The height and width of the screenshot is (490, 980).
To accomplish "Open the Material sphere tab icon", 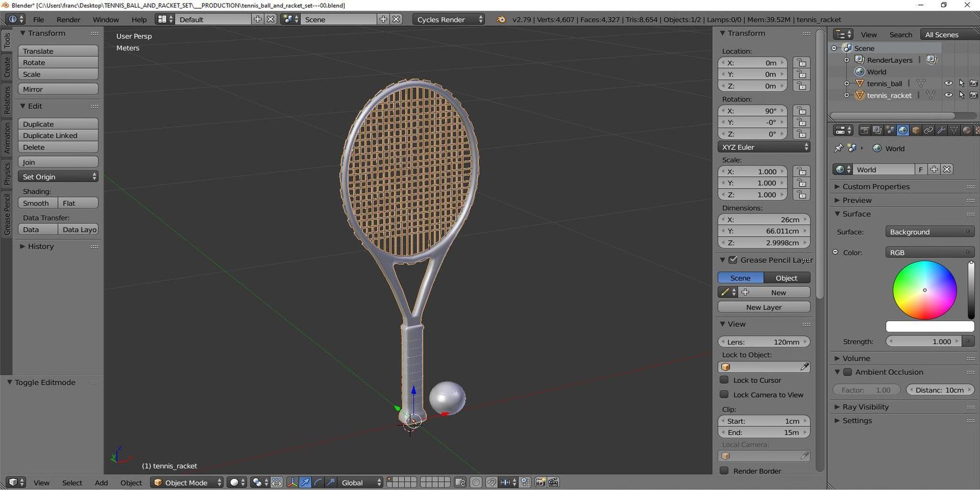I will 967,130.
